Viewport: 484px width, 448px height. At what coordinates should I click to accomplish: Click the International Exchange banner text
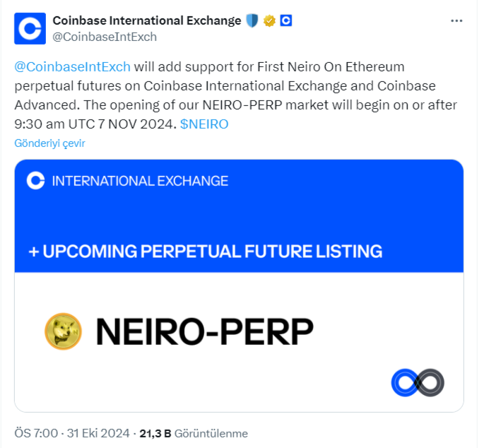(140, 181)
